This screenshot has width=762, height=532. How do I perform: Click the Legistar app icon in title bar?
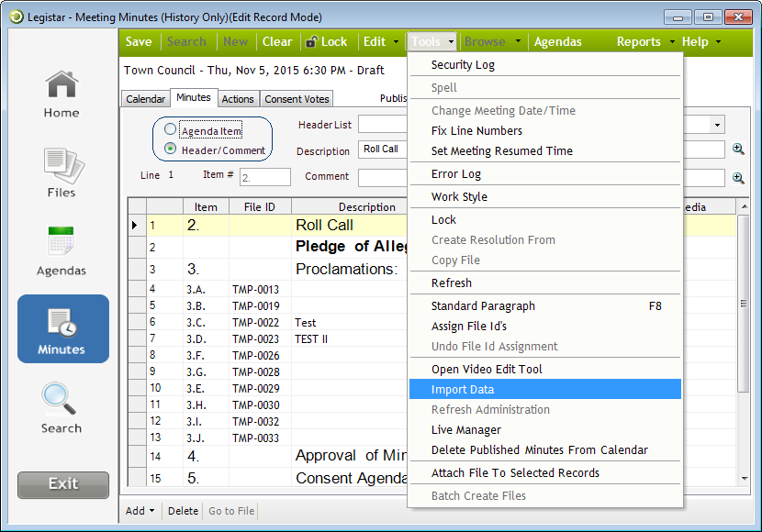(x=16, y=17)
